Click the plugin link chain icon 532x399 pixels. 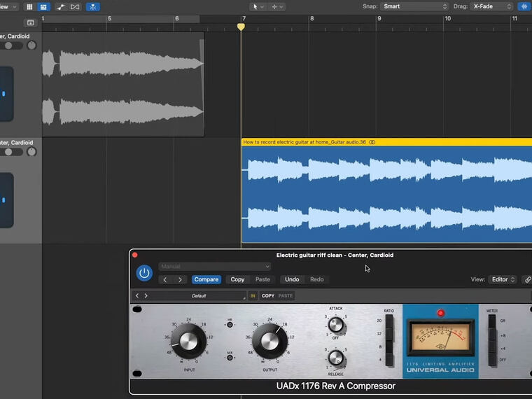(527, 279)
